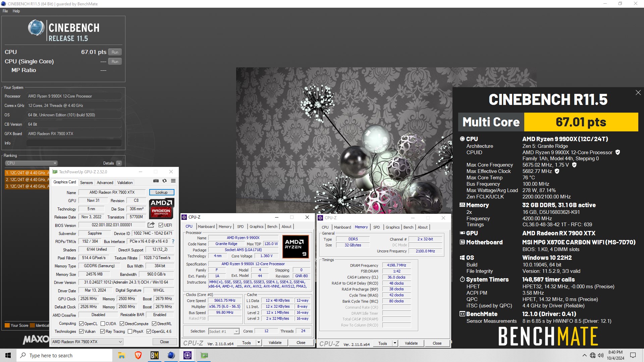The image size is (644, 362).
Task: Open BenchMate taskbar icon
Action: (154, 355)
